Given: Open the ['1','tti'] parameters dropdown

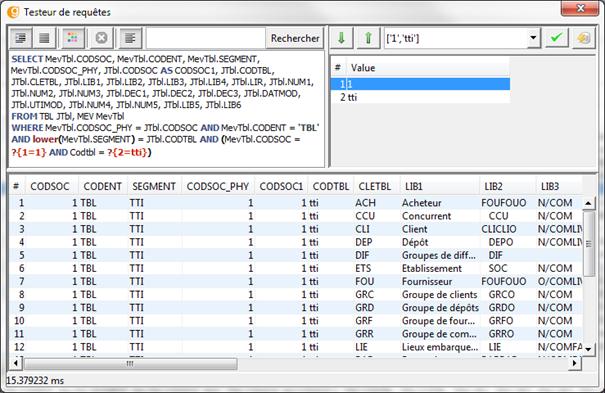Looking at the screenshot, I should click(x=533, y=38).
